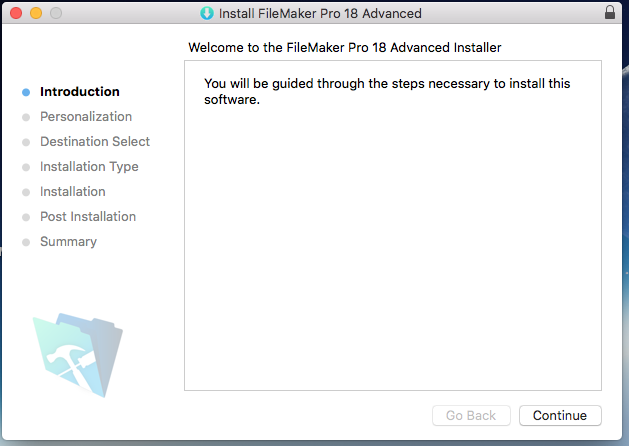
Task: Click the gray bullet beside Summary
Action: (x=26, y=242)
